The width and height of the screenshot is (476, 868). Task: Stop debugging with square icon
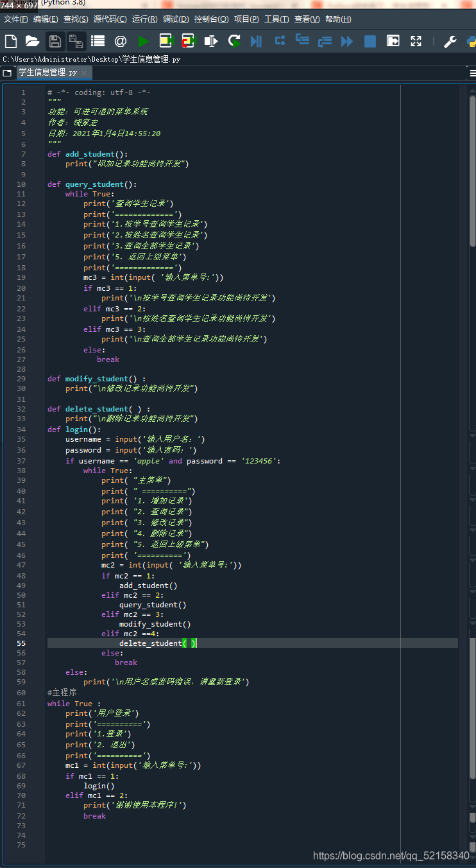(370, 42)
